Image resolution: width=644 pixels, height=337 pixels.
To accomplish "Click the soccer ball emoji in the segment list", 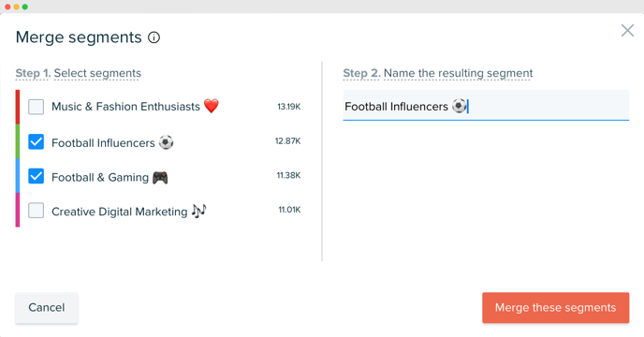I will 166,142.
